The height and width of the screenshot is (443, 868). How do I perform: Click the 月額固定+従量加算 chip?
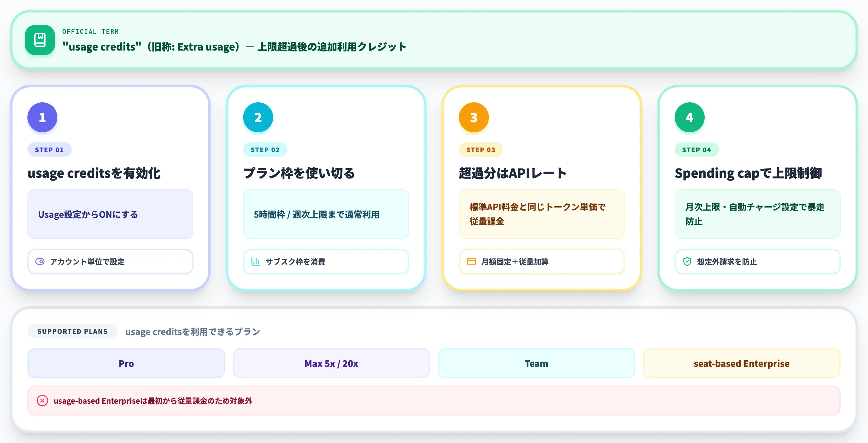tap(542, 261)
